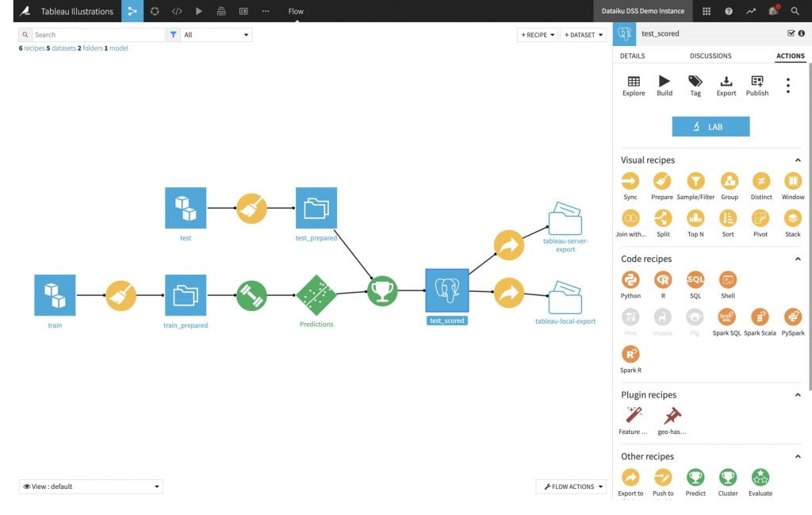This screenshot has width=812, height=515.
Task: Select the Predict recipe icon
Action: 695,478
